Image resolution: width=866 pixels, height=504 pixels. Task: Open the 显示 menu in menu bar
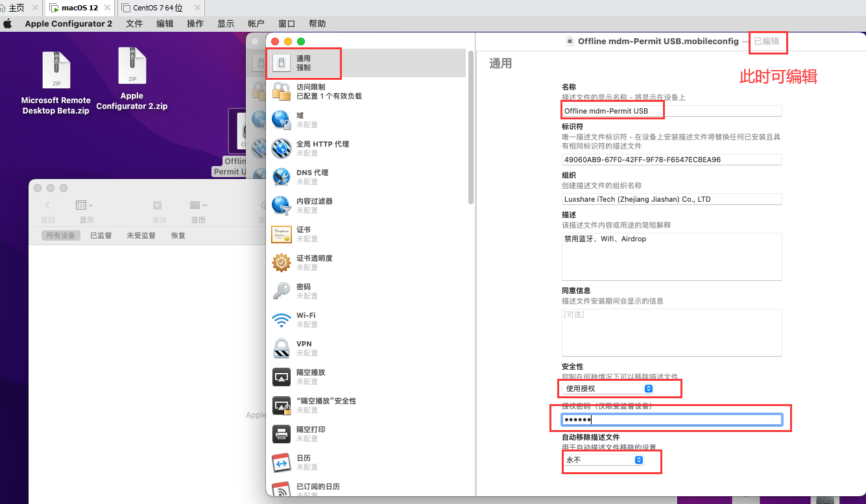pyautogui.click(x=226, y=24)
